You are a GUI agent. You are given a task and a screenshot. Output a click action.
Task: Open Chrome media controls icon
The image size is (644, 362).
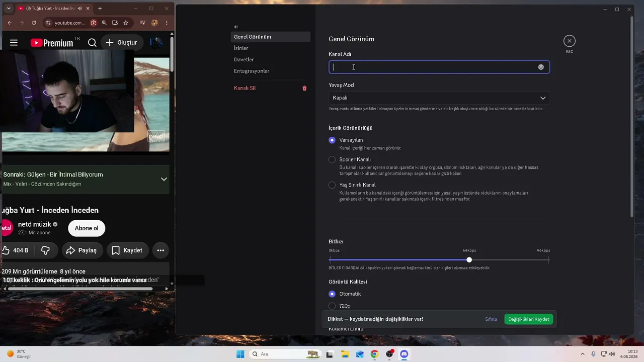pos(143,23)
